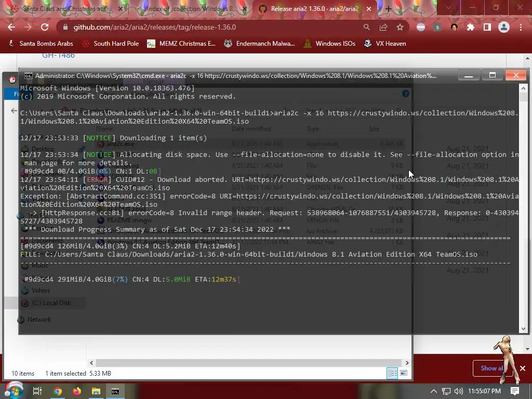Open MEMZ Christmas E... bookmark
The width and height of the screenshot is (532, 399).
181,44
